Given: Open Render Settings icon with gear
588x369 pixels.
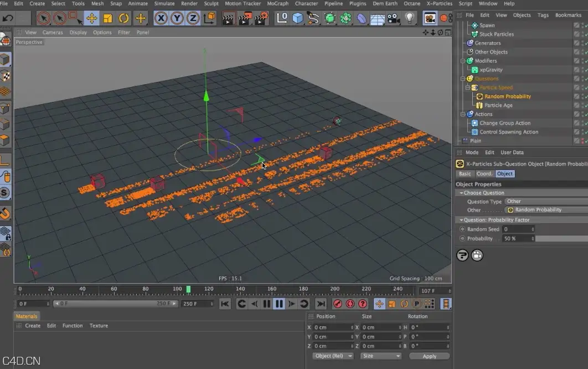Looking at the screenshot, I should (261, 18).
